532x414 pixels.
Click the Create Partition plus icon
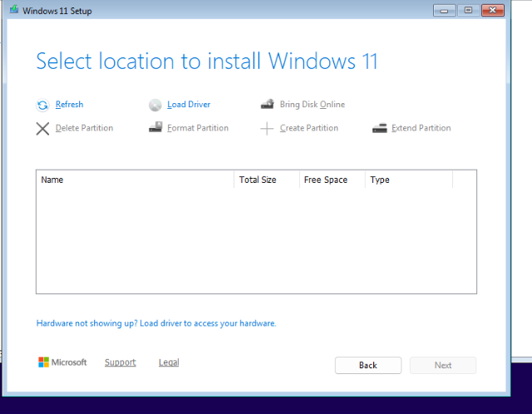(267, 128)
